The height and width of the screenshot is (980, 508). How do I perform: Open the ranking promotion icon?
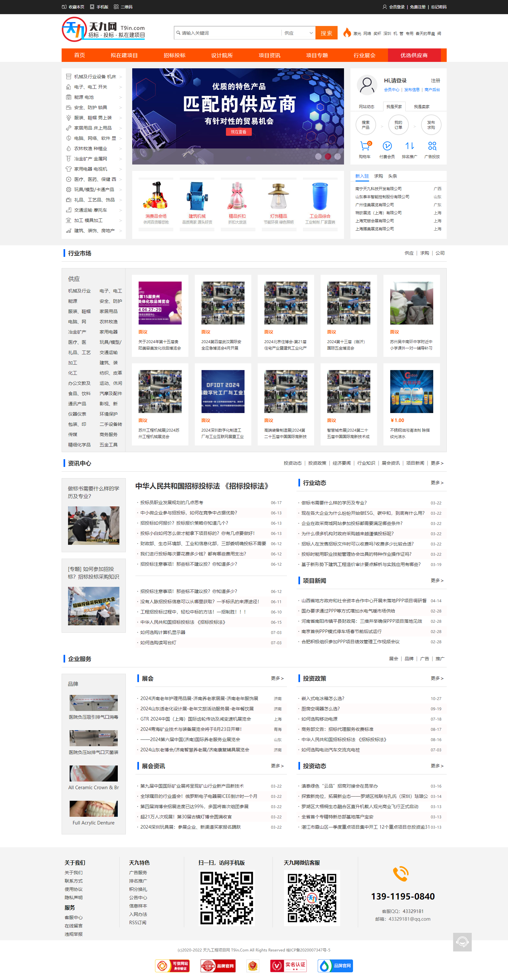coord(409,146)
